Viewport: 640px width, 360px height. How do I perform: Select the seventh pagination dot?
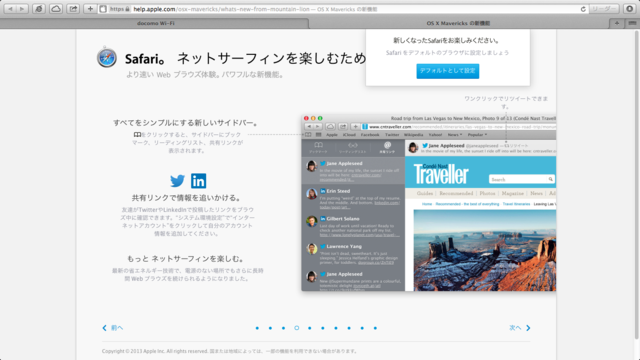(x=336, y=328)
